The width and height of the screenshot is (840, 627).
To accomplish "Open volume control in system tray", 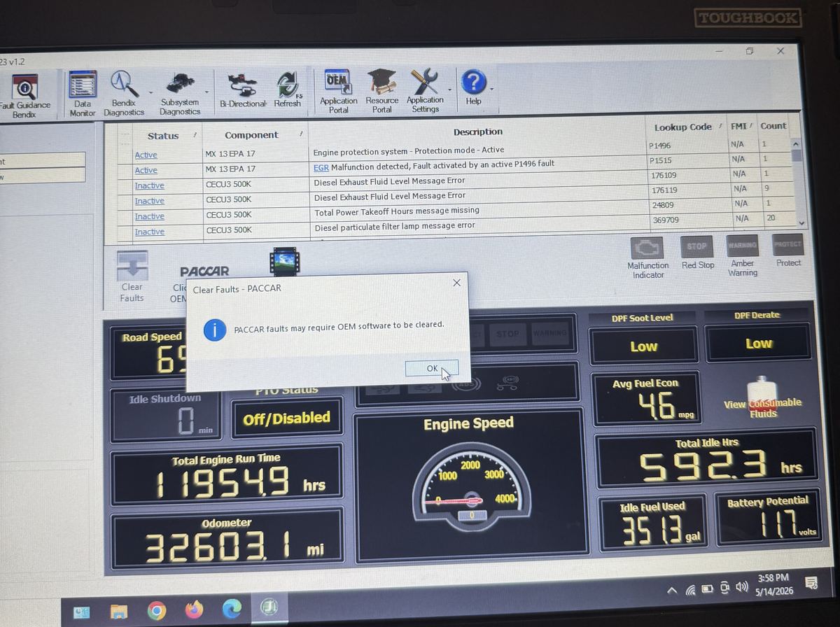I will click(741, 587).
